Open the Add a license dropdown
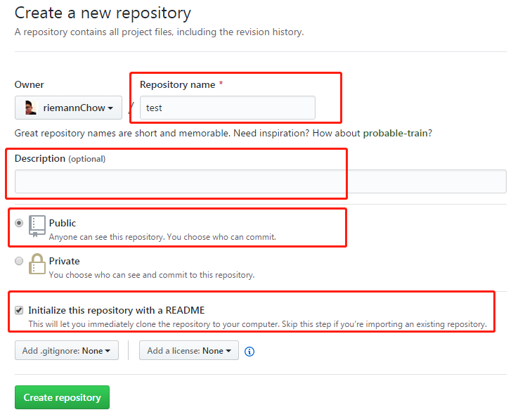Viewport: 532px width, 417px height. 189,350
